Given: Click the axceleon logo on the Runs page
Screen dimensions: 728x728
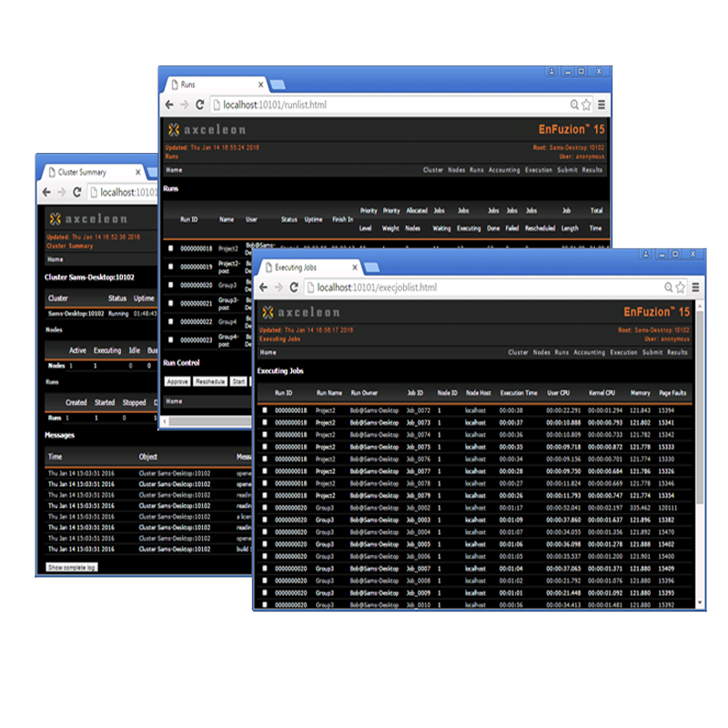Looking at the screenshot, I should (207, 130).
